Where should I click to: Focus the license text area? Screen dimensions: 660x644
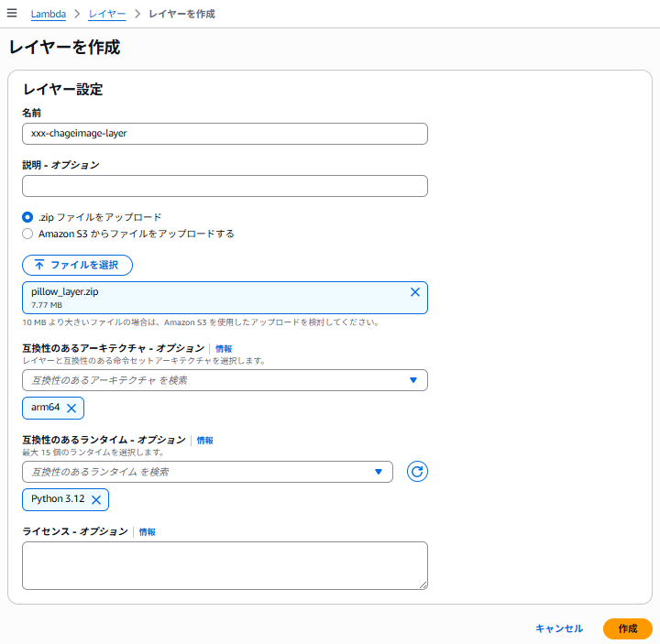225,565
